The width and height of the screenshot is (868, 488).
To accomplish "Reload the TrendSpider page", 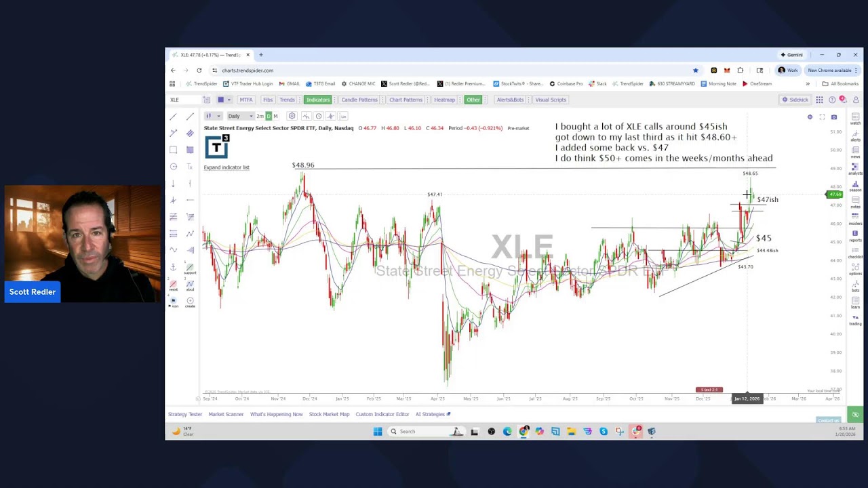I will [x=199, y=70].
